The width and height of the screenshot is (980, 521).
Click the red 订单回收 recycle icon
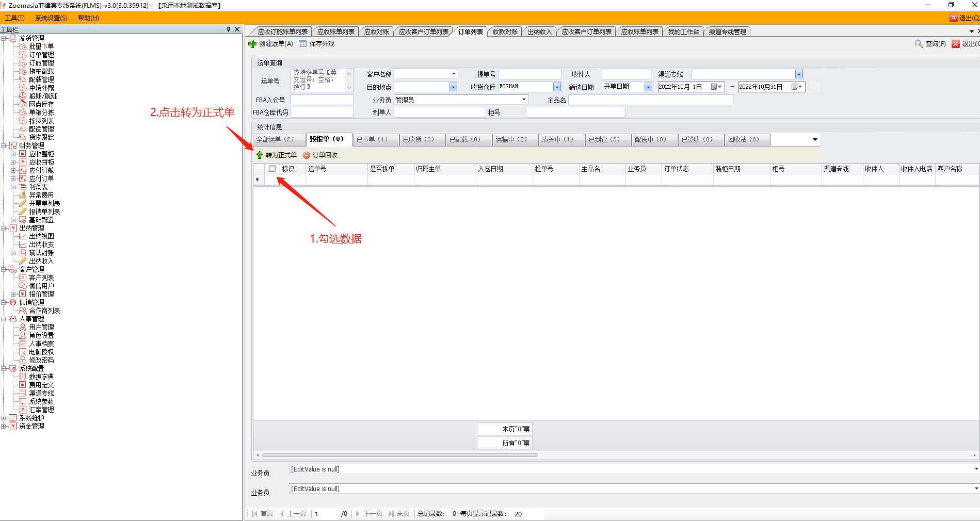coord(307,155)
